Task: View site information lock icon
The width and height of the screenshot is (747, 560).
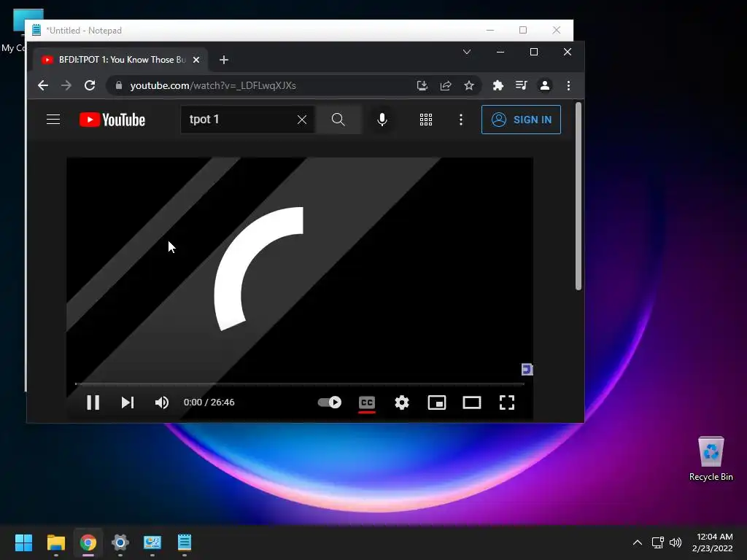Action: click(119, 85)
